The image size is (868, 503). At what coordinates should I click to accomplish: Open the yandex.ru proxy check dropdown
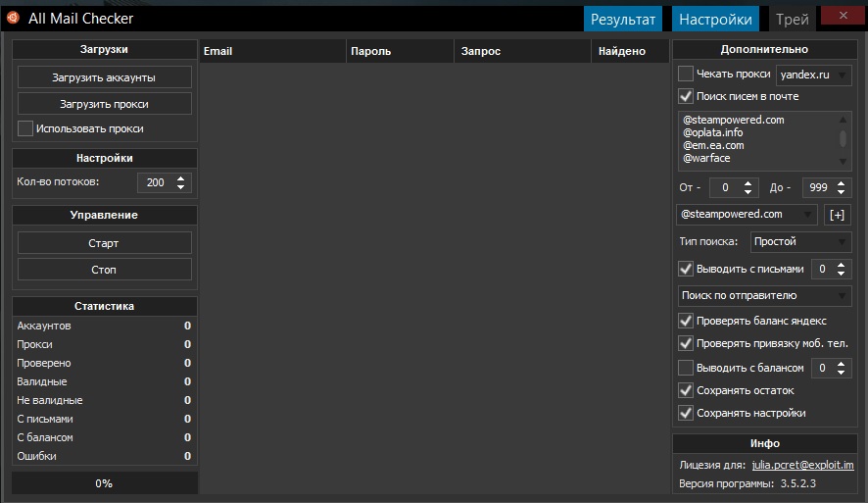point(814,75)
